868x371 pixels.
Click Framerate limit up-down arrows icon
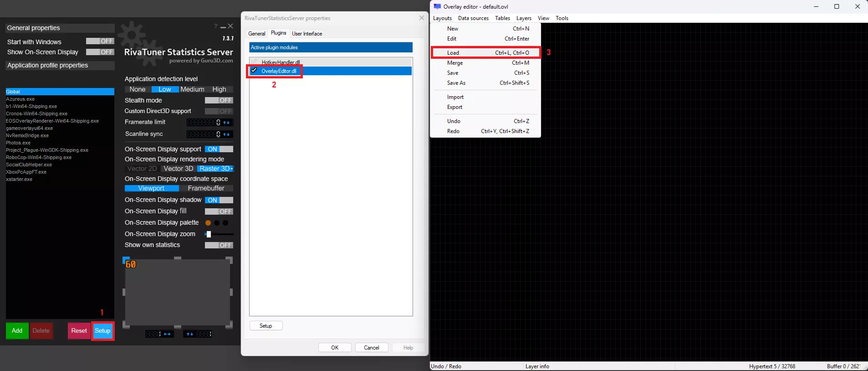(226, 123)
